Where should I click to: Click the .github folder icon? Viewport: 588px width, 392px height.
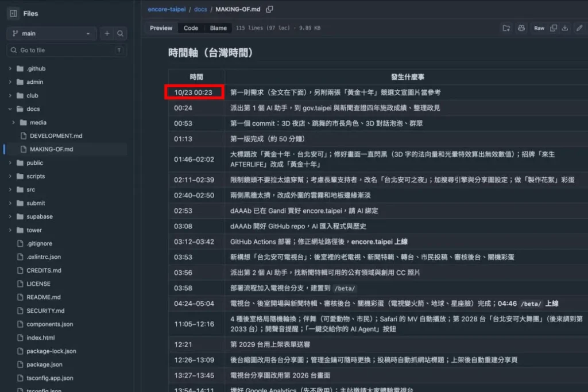[20, 68]
